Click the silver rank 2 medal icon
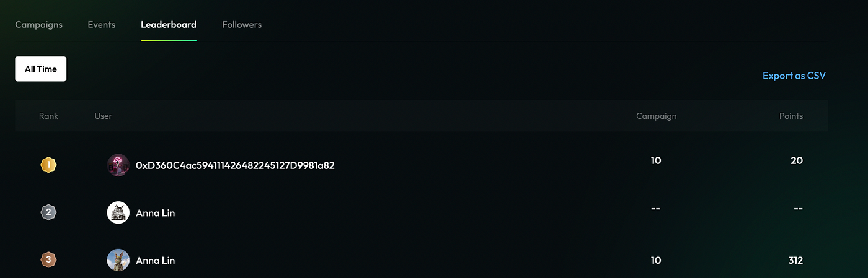The width and height of the screenshot is (868, 278). point(48,212)
